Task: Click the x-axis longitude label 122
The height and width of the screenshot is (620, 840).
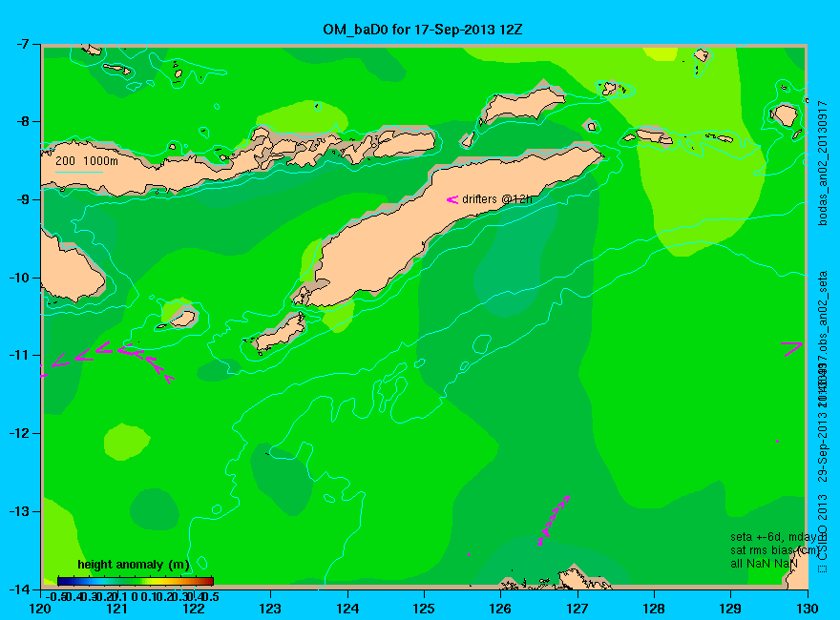Action: tap(194, 609)
